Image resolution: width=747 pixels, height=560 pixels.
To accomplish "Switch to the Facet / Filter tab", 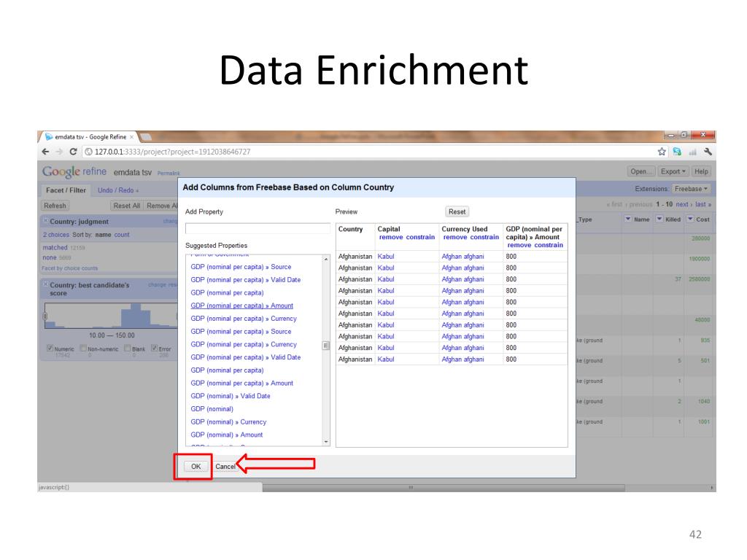I will click(x=66, y=190).
